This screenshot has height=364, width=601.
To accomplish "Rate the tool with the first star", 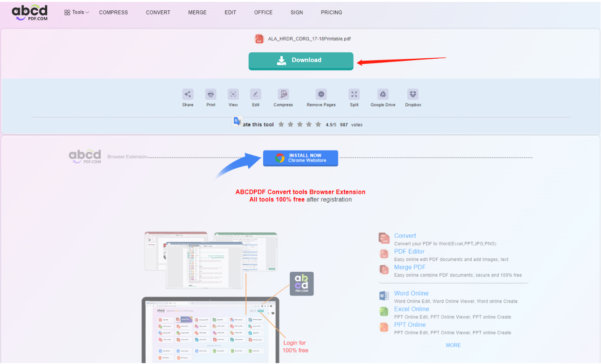I will pyautogui.click(x=281, y=124).
